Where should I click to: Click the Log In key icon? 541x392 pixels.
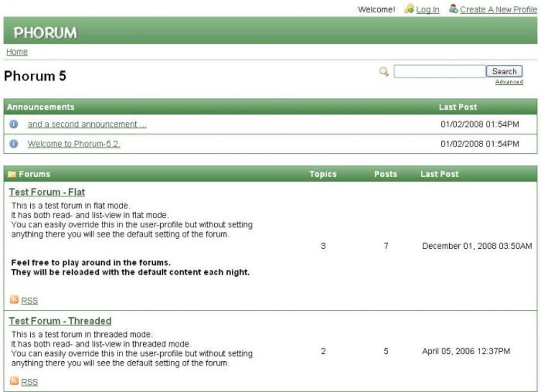pyautogui.click(x=409, y=9)
